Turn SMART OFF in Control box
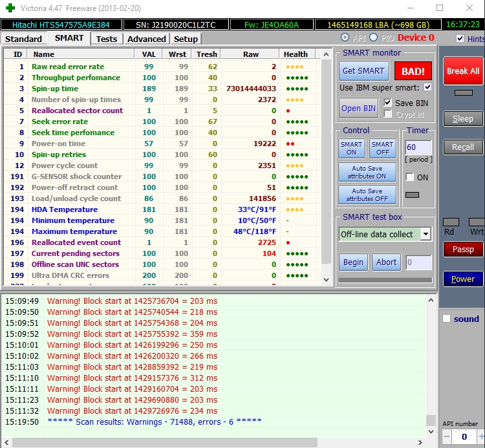Image resolution: width=485 pixels, height=448 pixels. [383, 149]
